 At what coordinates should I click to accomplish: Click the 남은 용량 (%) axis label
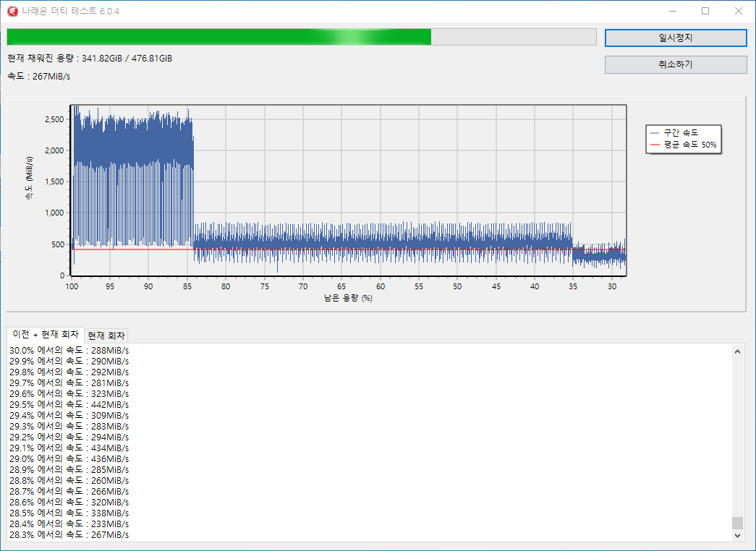pyautogui.click(x=348, y=298)
